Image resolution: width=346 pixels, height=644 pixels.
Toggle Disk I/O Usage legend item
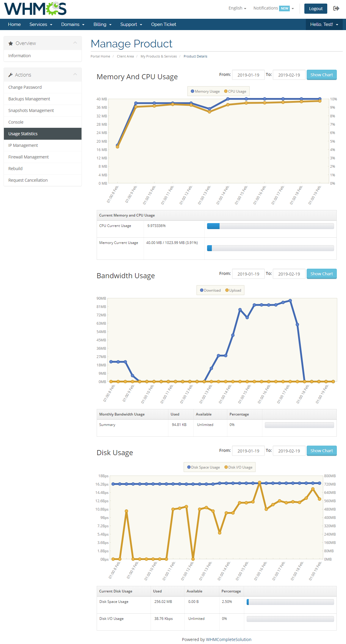tap(238, 467)
